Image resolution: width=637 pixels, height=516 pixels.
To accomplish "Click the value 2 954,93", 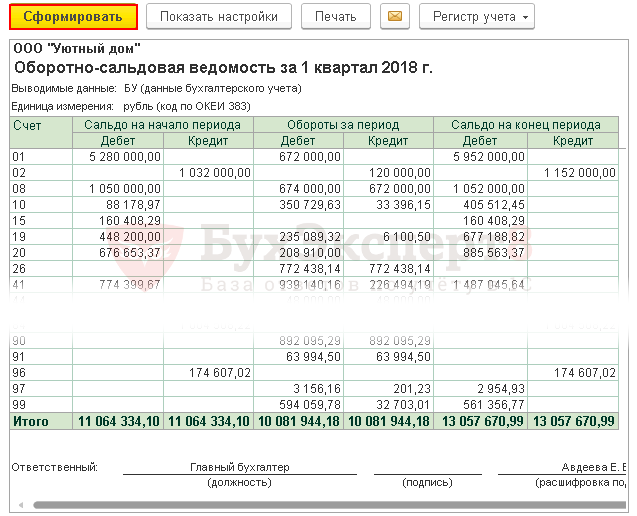I will (501, 388).
